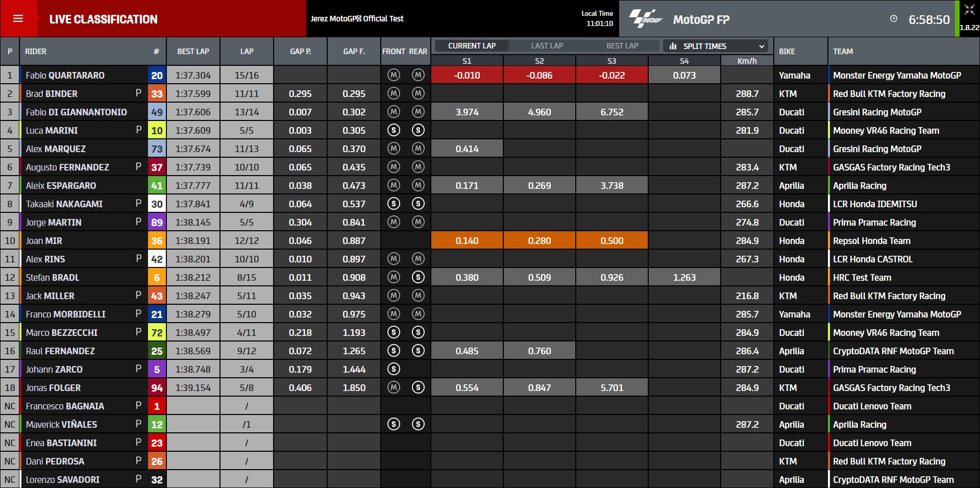Screen dimensions: 980x488
Task: Click Folger's rear tyre S icon
Action: pos(418,387)
